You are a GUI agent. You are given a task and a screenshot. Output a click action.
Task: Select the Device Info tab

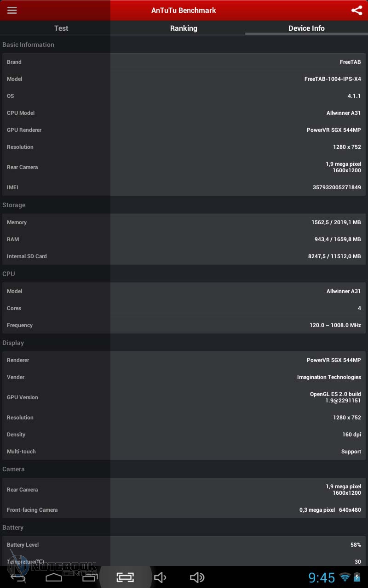coord(306,28)
